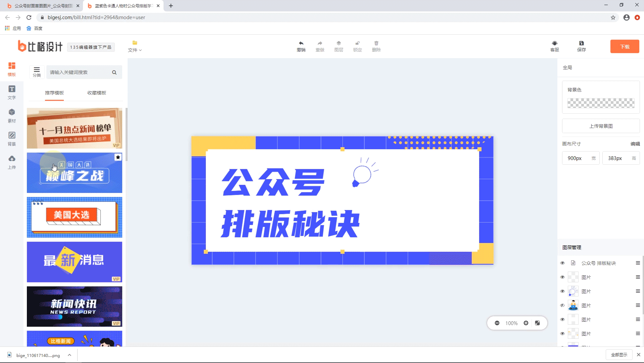Click the zoom out minus icon

(x=497, y=323)
